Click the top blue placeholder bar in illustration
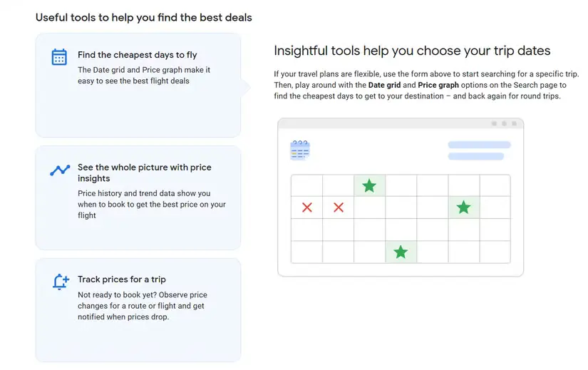Screen dimensions: 588x370 [479, 145]
